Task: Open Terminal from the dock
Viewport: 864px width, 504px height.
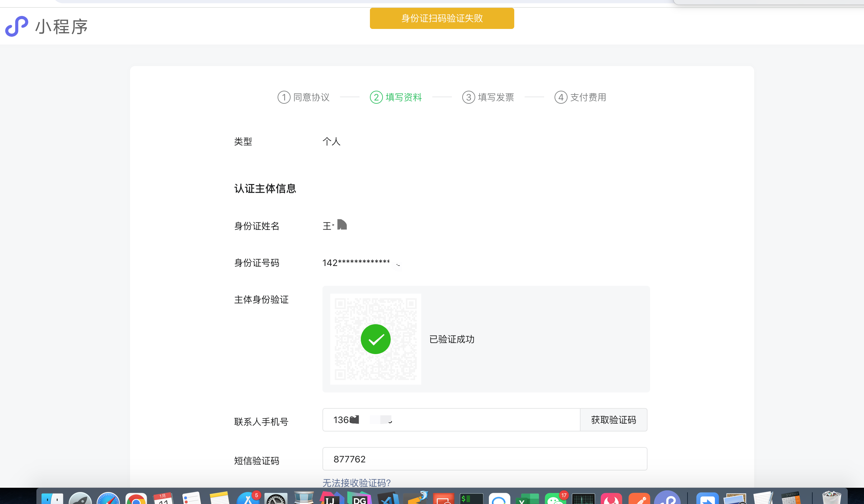Action: [471, 499]
